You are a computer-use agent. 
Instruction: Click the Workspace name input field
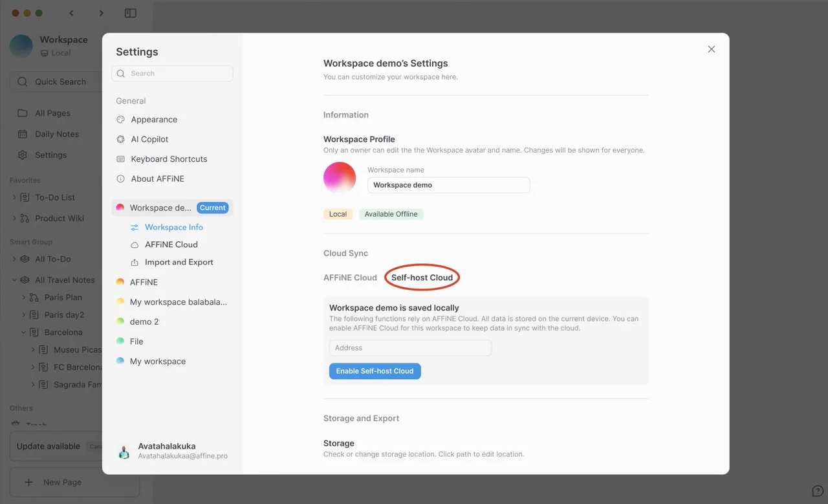449,185
